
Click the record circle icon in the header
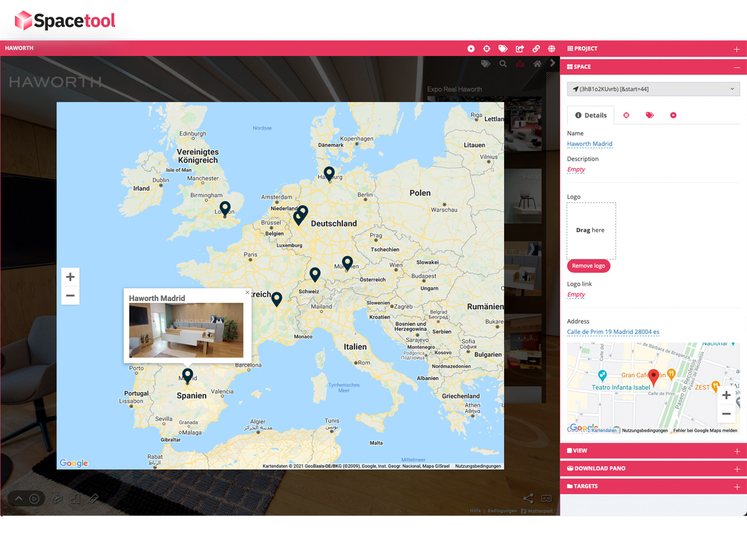[x=471, y=49]
